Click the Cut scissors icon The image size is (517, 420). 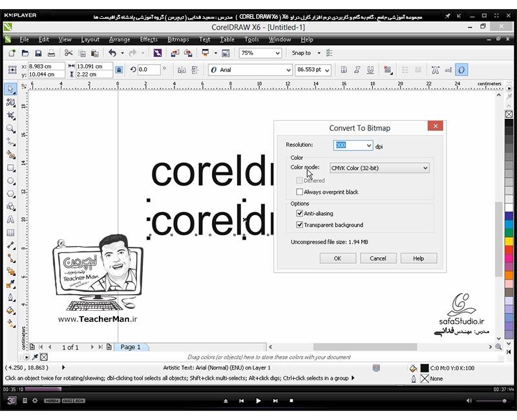[x=69, y=53]
